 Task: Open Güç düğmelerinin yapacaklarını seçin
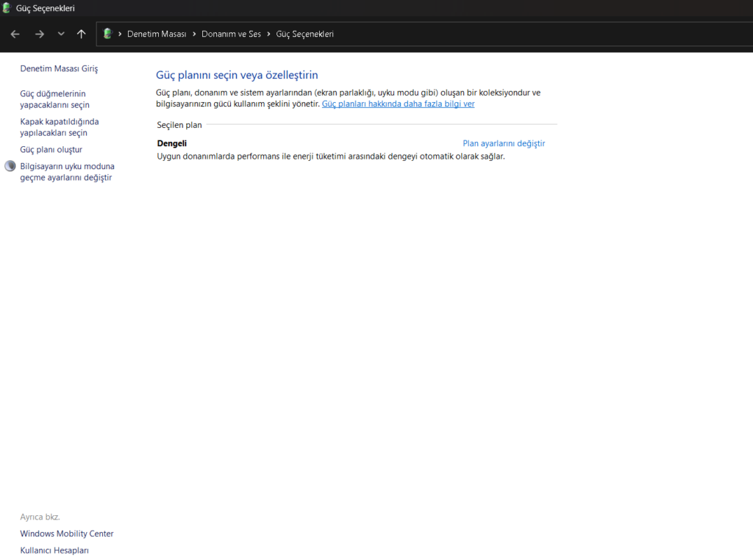(54, 99)
